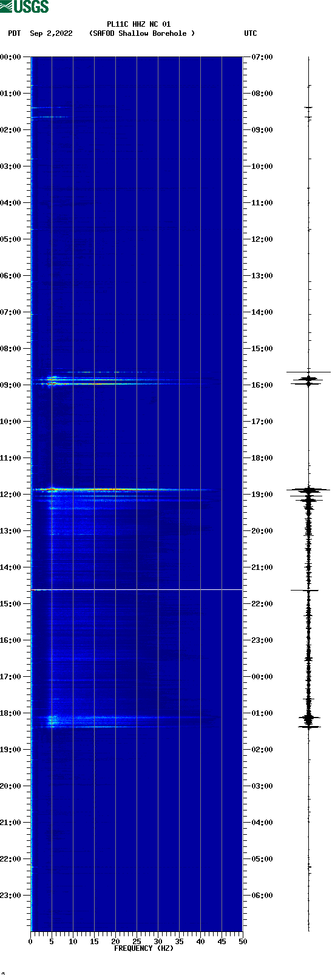Click the 50 Hz frequency axis label
This screenshot has height=980, width=335.
click(x=243, y=942)
